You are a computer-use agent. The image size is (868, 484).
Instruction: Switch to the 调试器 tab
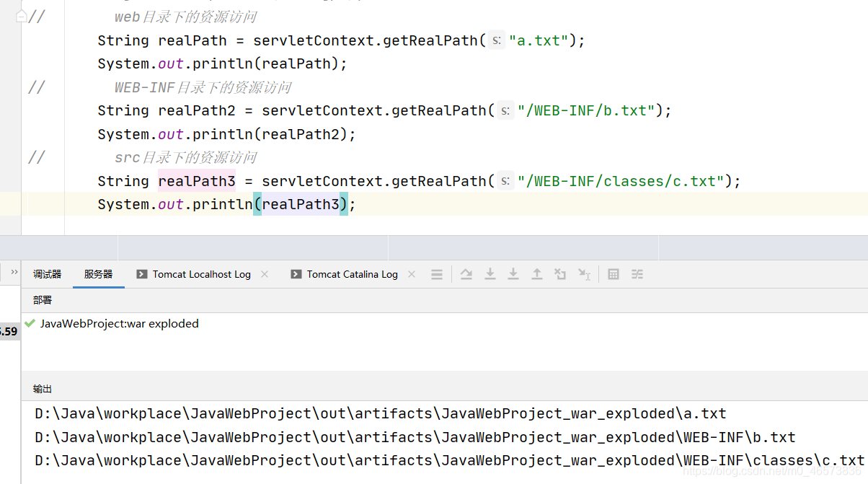tap(48, 274)
